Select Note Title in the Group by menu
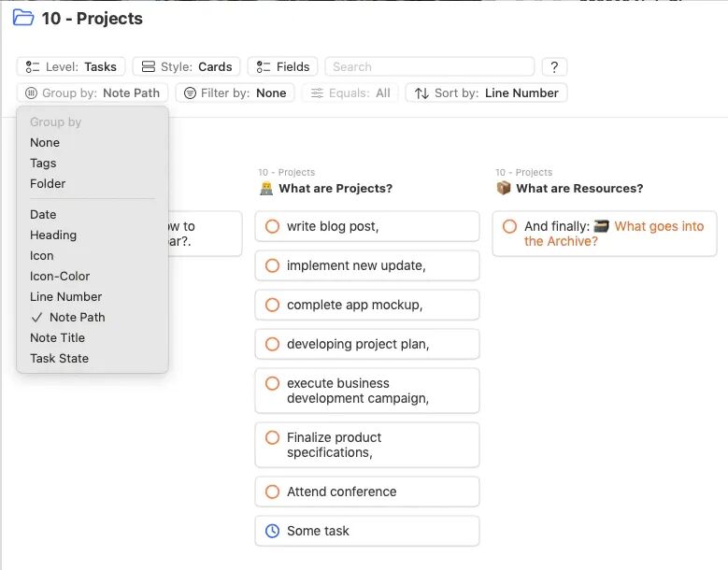The width and height of the screenshot is (728, 570). pyautogui.click(x=92, y=337)
